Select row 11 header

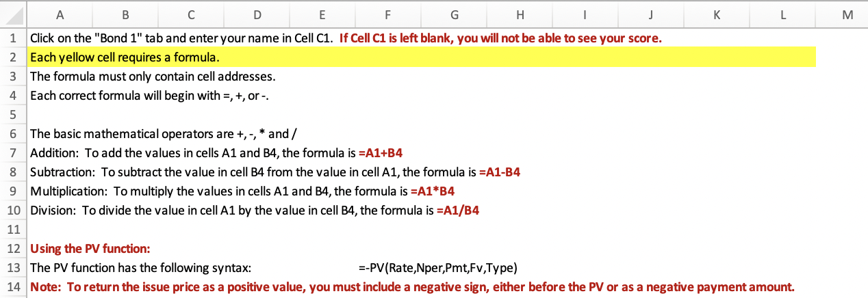point(13,229)
